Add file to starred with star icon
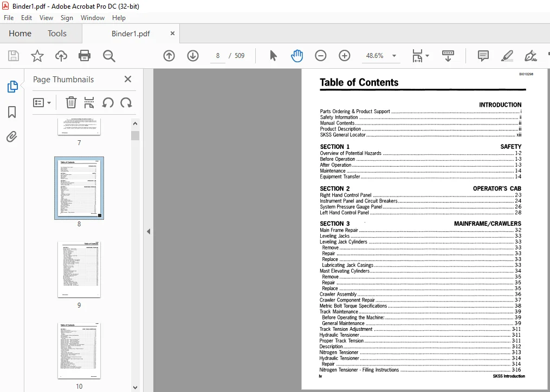The image size is (550, 392). coord(37,56)
